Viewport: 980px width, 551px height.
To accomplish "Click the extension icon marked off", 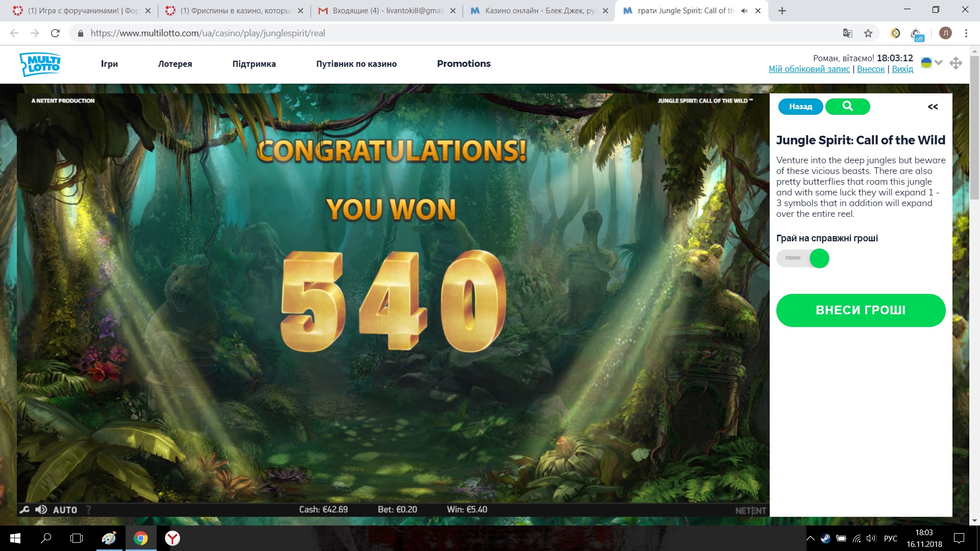I will [917, 34].
